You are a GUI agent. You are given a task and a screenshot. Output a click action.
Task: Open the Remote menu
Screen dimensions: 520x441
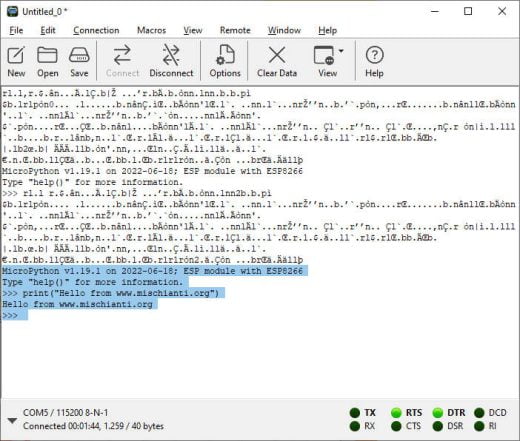point(235,30)
